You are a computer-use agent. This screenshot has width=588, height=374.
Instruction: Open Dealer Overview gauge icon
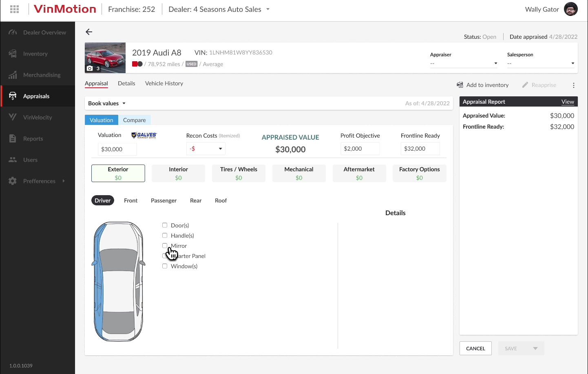pyautogui.click(x=13, y=32)
